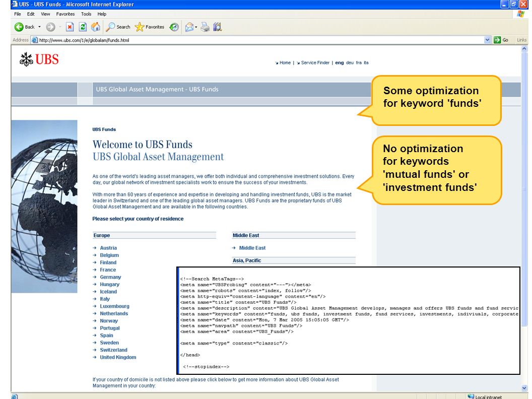Open the Tools menu
Screen dimensions: 532x399
pos(86,14)
